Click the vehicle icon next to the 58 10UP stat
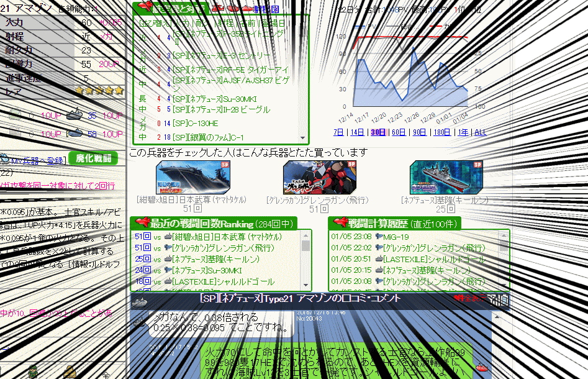 coord(75,133)
